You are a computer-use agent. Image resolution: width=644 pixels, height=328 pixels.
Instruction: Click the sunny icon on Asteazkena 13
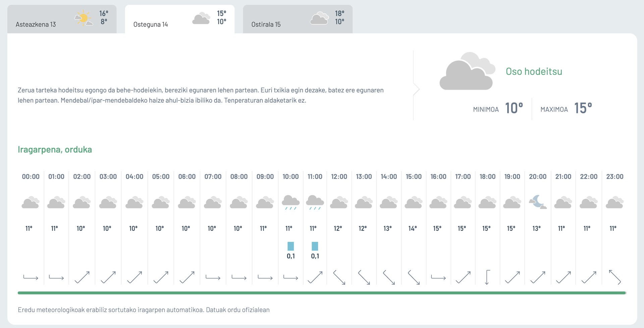[x=83, y=18]
